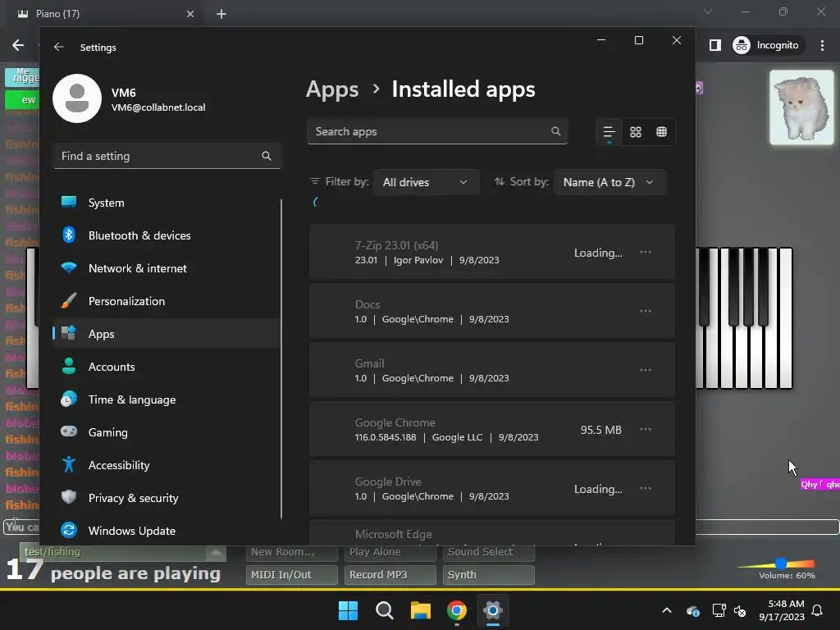Screen dimensions: 840x630
Task: Open Network & internet settings
Action: 166,268
